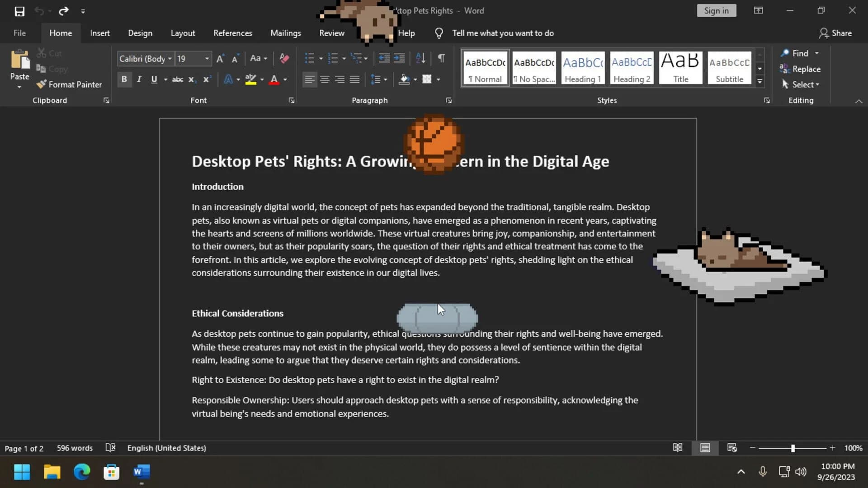Select the Format Painter tool
The height and width of the screenshot is (488, 868).
pos(69,84)
